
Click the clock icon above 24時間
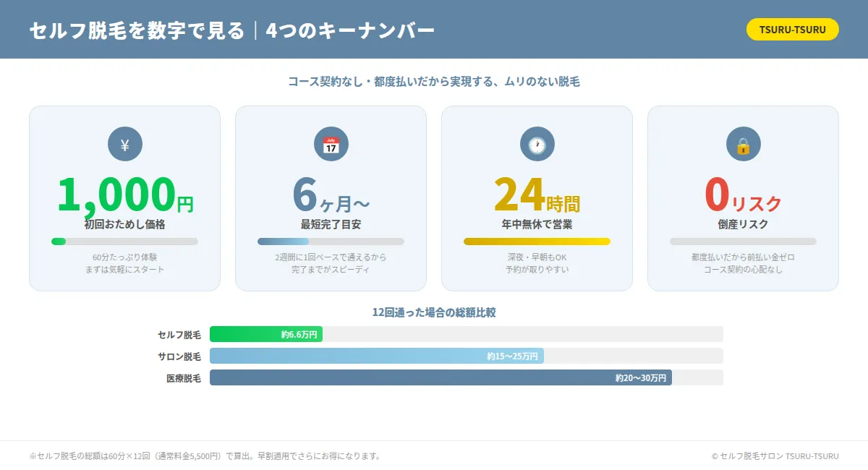click(x=537, y=144)
